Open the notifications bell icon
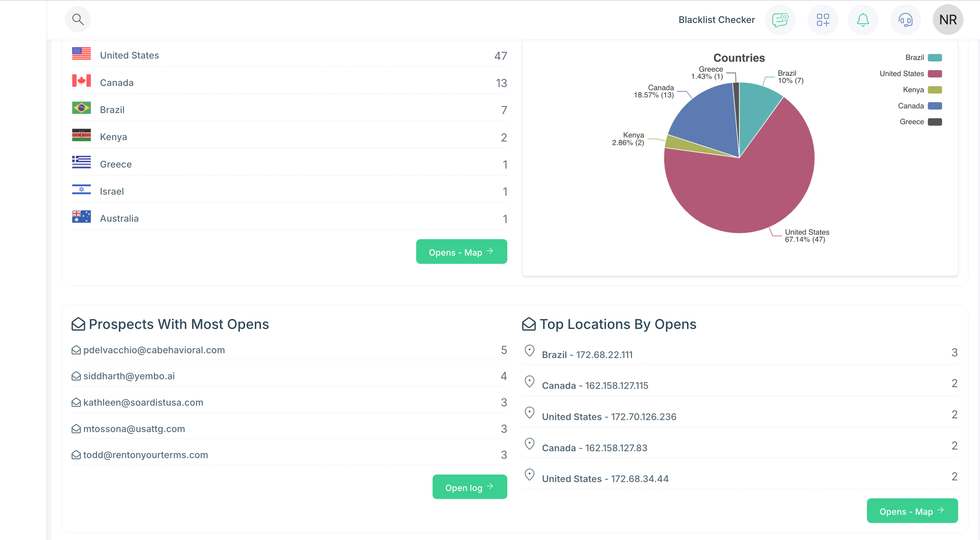 [x=863, y=20]
